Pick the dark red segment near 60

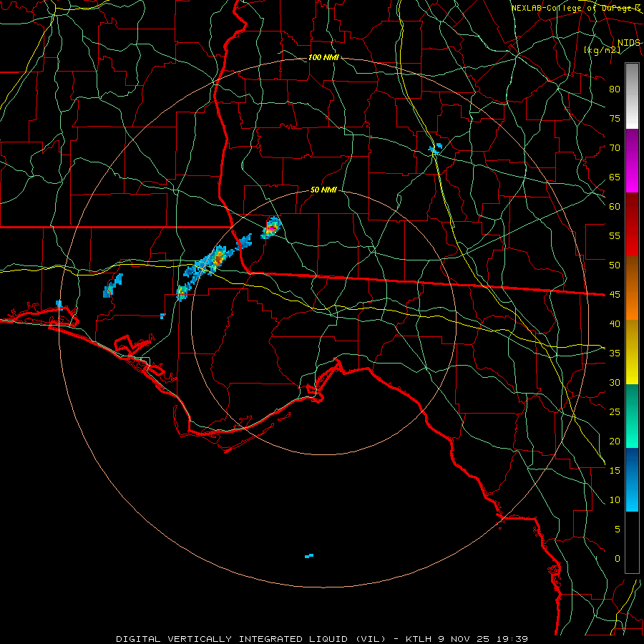click(632, 210)
